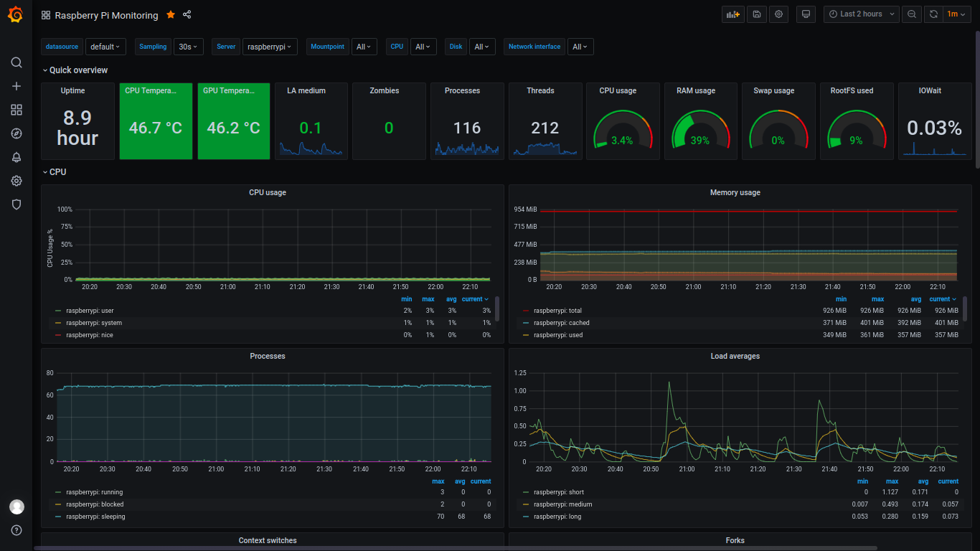
Task: Click the Raspberry Pi Monitoring dashboard title
Action: 106,15
